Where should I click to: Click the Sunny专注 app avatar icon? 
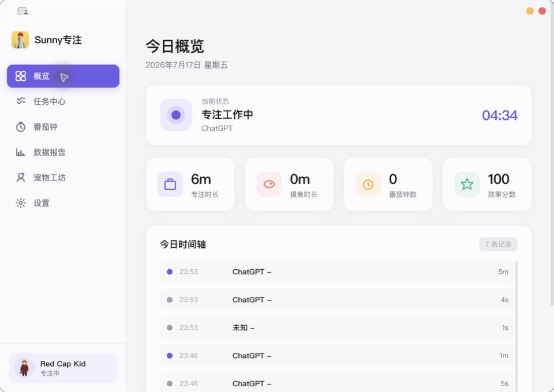[x=20, y=40]
